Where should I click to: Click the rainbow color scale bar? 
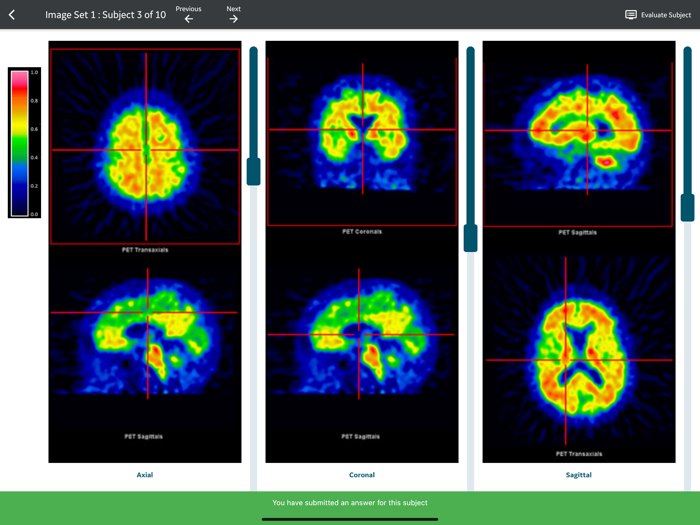pos(19,143)
